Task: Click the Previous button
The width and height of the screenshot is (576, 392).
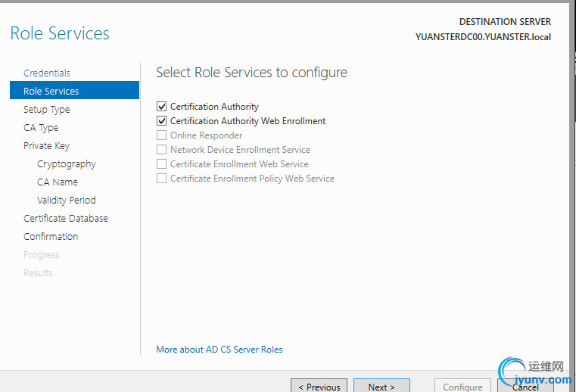Action: click(x=319, y=386)
